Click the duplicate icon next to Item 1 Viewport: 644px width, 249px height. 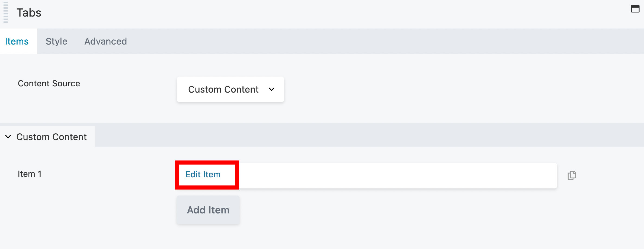tap(571, 175)
